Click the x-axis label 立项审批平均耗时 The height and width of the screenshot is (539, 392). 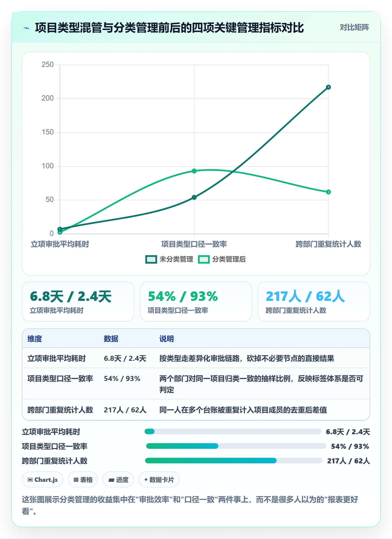coord(60,244)
